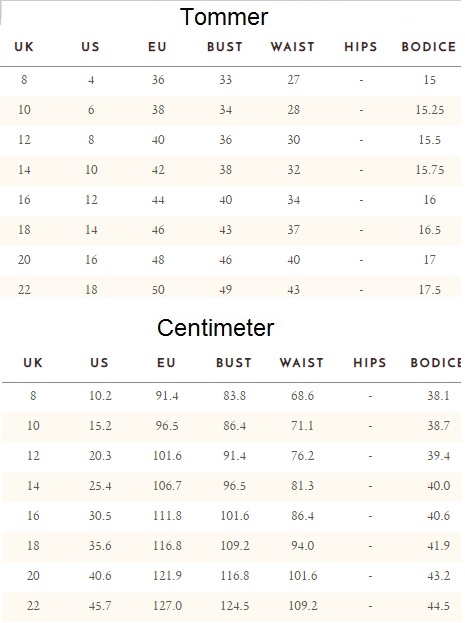This screenshot has width=465, height=623.
Task: Click the HIPS header in the Centimeter table
Action: pyautogui.click(x=370, y=363)
